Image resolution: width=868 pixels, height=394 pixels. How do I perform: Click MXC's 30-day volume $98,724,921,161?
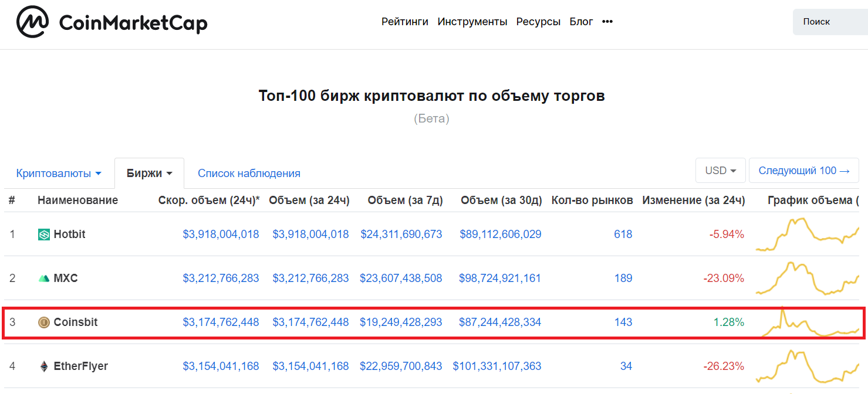501,278
